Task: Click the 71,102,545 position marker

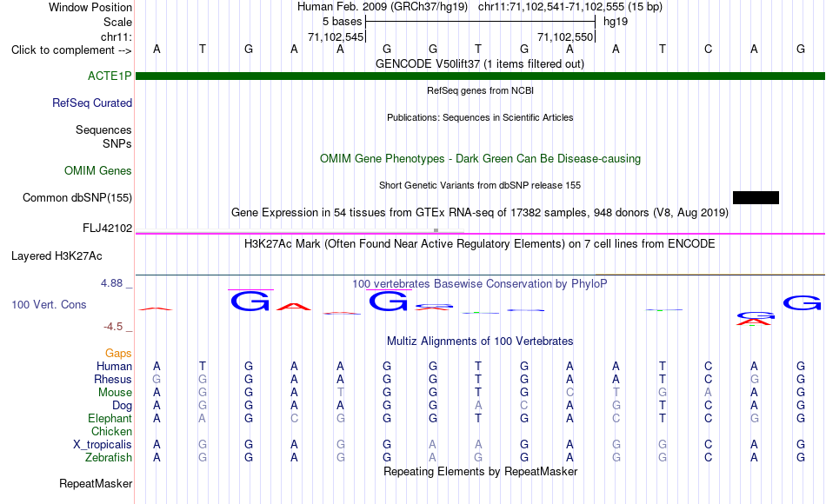Action: [336, 36]
